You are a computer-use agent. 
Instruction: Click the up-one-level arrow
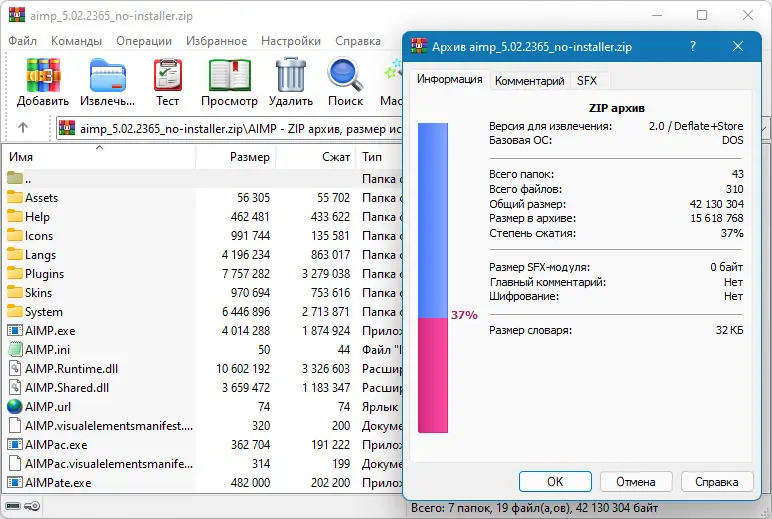tap(23, 128)
